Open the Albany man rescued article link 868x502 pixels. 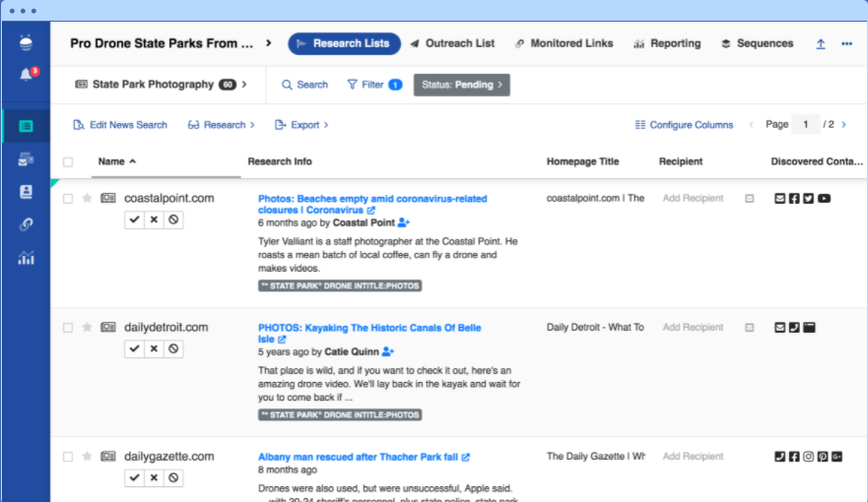pyautogui.click(x=364, y=457)
